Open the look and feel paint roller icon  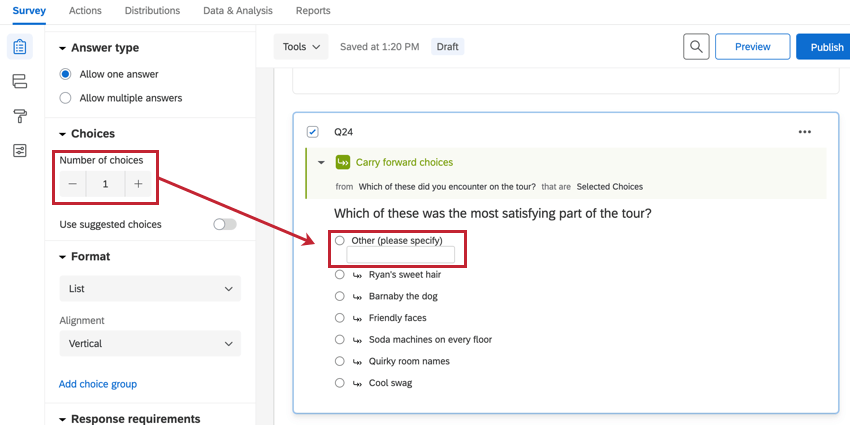coord(19,116)
